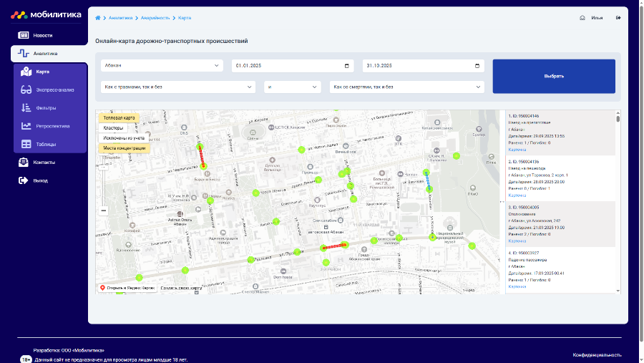Click Аварийность in the breadcrumb
This screenshot has height=363, width=644.
pyautogui.click(x=157, y=18)
